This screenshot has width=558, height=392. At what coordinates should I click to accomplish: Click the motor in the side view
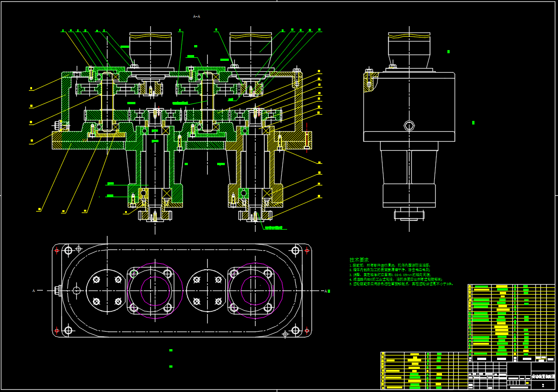[x=409, y=50]
